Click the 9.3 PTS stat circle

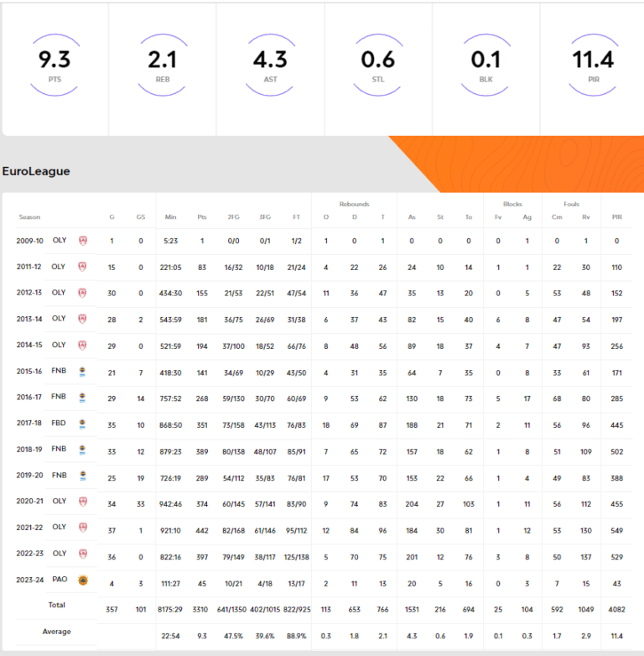pos(55,65)
